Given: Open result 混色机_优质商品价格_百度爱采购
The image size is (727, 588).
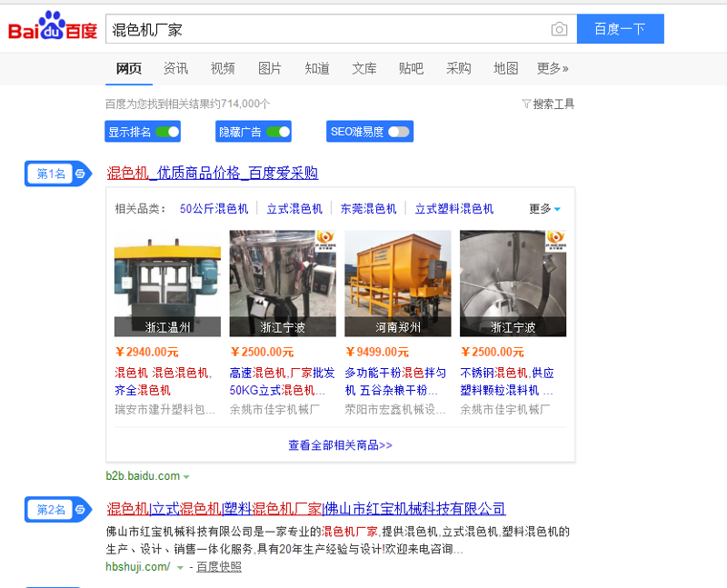Looking at the screenshot, I should coord(213,173).
